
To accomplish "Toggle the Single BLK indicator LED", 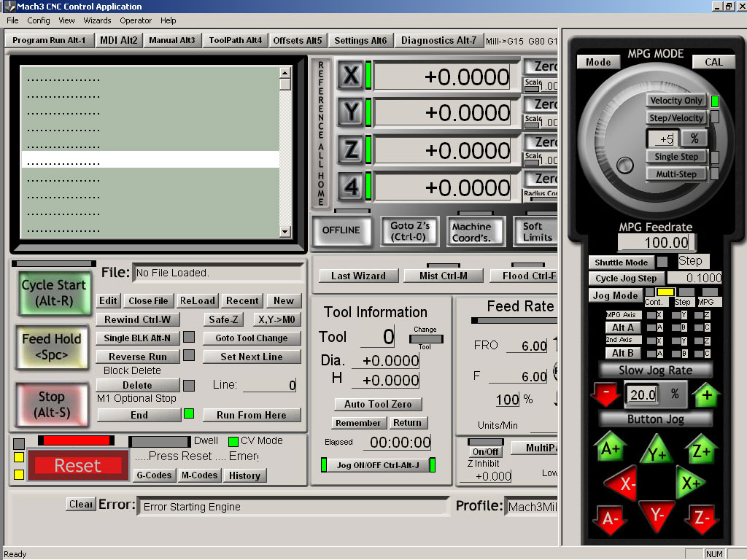I will tap(189, 337).
